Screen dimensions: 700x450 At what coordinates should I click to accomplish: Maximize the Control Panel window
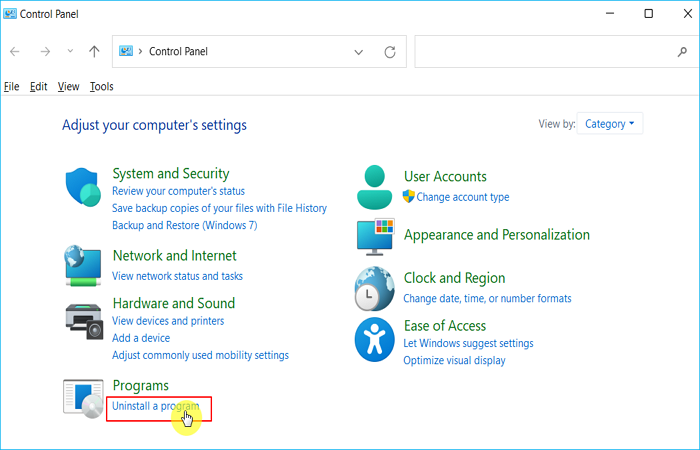(649, 14)
